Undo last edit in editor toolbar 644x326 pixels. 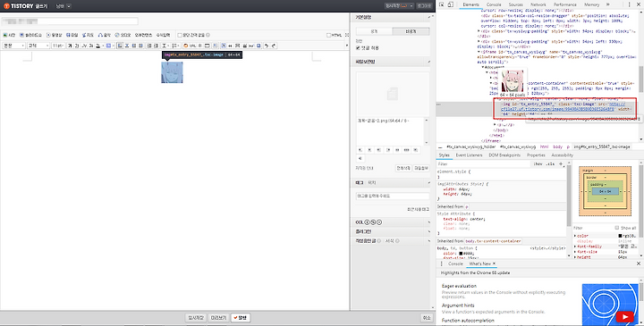pyautogui.click(x=267, y=46)
